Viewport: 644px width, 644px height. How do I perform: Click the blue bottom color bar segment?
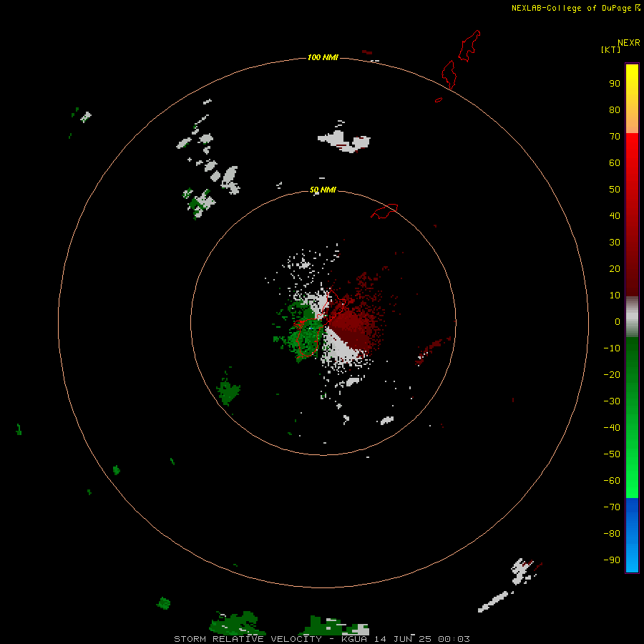tap(632, 535)
